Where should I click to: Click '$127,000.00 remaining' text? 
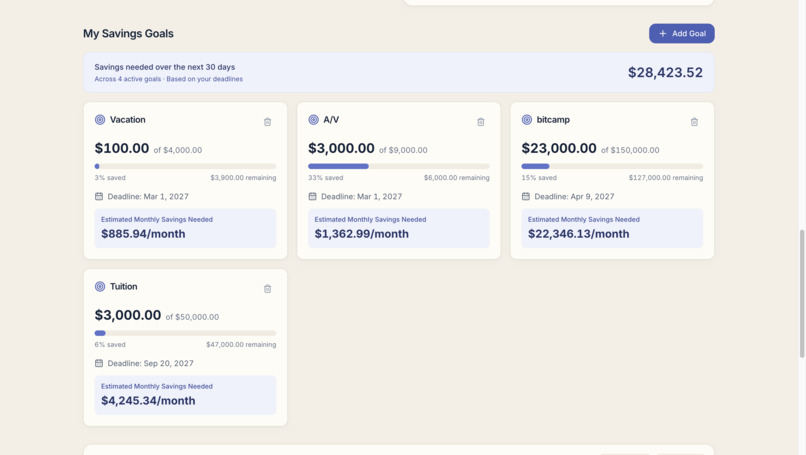coord(666,178)
